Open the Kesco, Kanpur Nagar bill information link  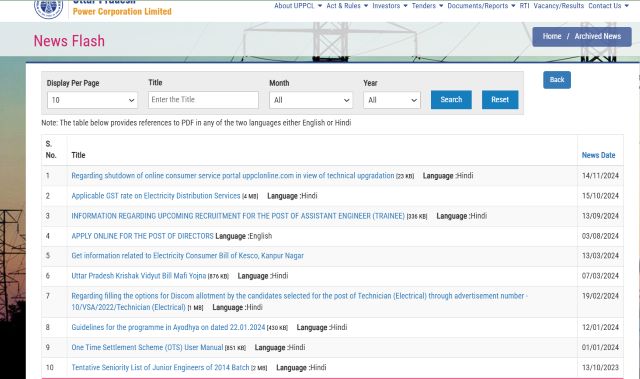pos(187,255)
